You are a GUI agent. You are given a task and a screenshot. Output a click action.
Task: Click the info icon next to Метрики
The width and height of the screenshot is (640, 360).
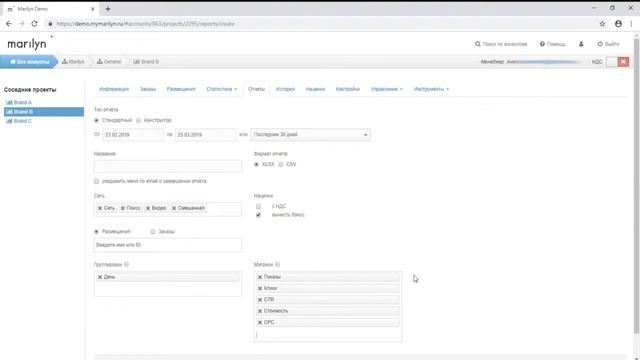click(x=278, y=264)
